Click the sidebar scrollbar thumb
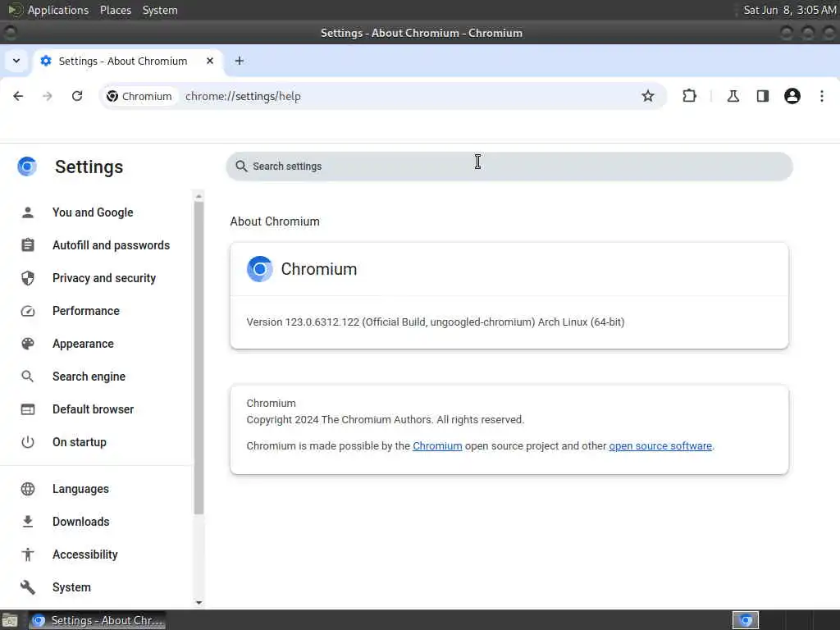This screenshot has width=840, height=630. point(199,358)
